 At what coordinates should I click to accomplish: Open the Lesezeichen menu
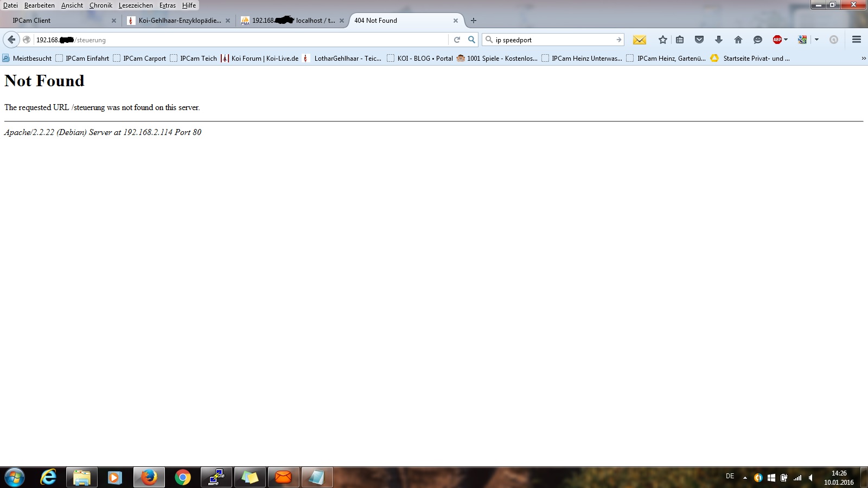pos(136,5)
